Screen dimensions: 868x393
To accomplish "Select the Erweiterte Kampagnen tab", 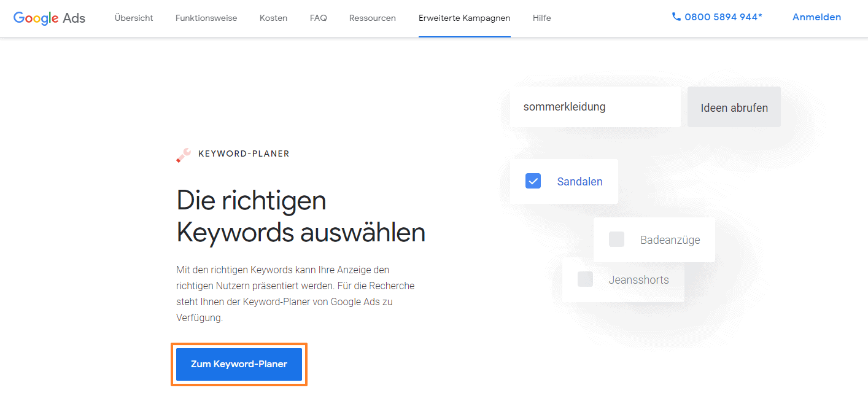I will coord(465,18).
